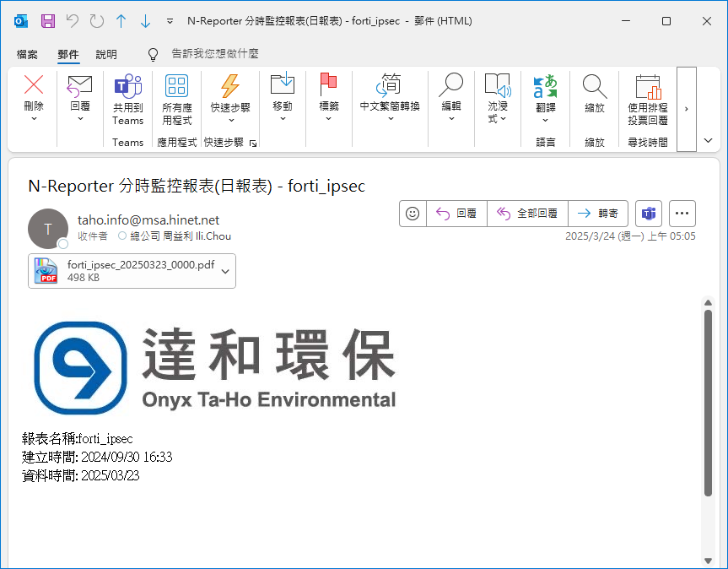This screenshot has height=569, width=728.
Task: Open the All Apps (所有應用程式) icon
Action: coord(176,85)
